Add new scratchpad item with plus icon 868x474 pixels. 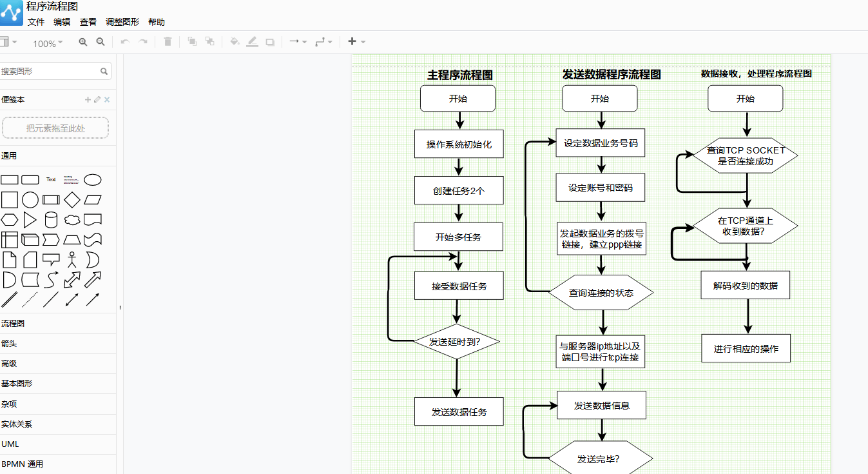tap(88, 99)
